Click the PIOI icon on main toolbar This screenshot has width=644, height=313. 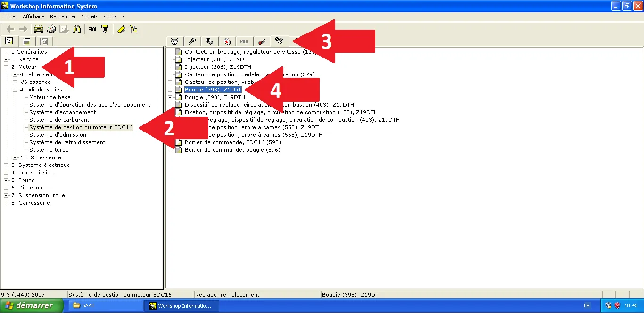pyautogui.click(x=92, y=29)
